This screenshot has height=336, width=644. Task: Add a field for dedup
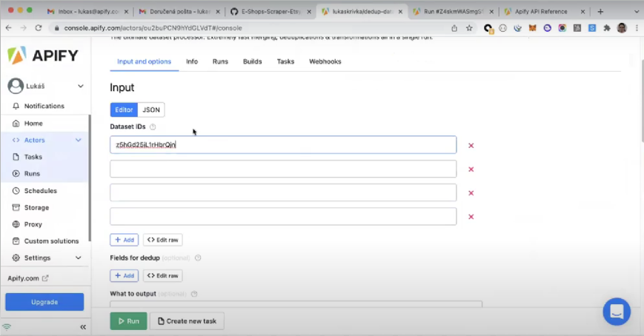[124, 276]
